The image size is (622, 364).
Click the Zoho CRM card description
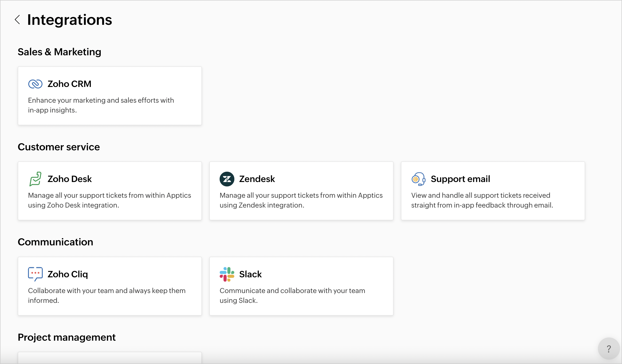coord(101,105)
